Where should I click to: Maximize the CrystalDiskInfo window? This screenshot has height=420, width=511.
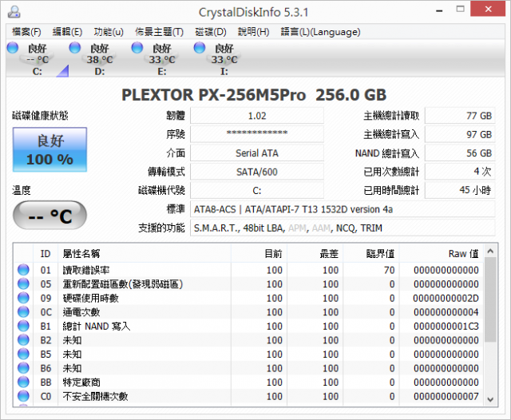click(x=460, y=9)
